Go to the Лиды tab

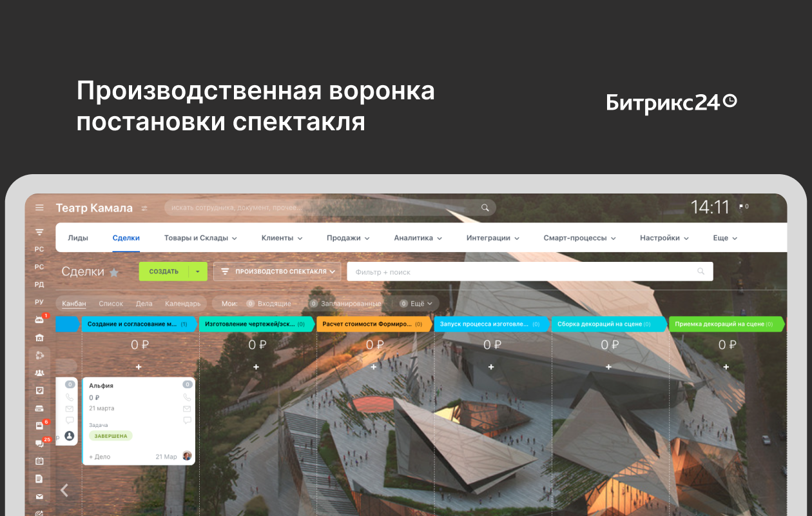click(x=78, y=238)
